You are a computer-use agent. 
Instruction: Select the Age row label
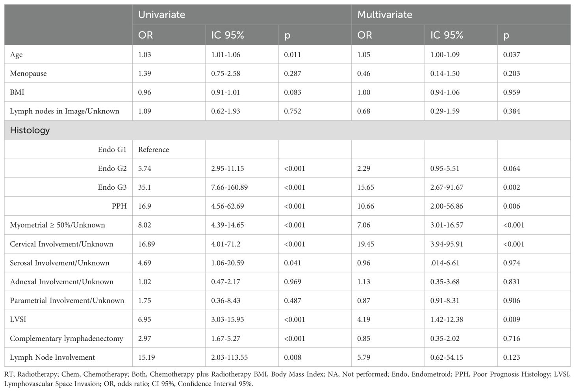point(17,55)
